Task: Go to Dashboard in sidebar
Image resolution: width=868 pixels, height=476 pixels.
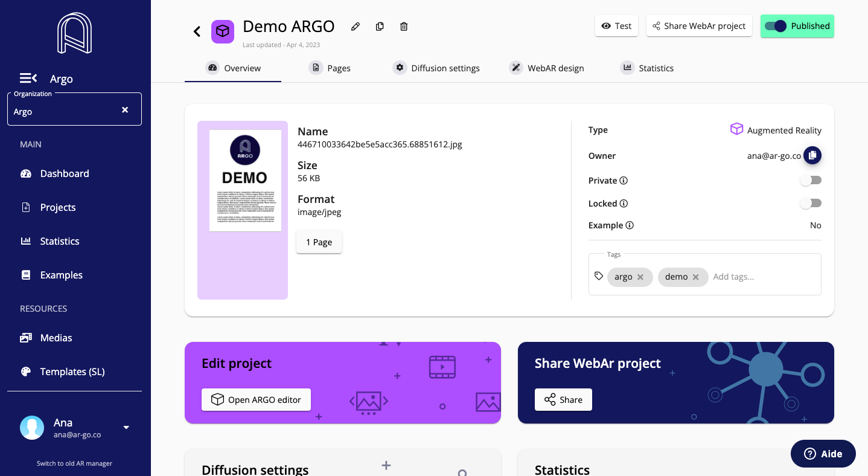Action: 54,173
